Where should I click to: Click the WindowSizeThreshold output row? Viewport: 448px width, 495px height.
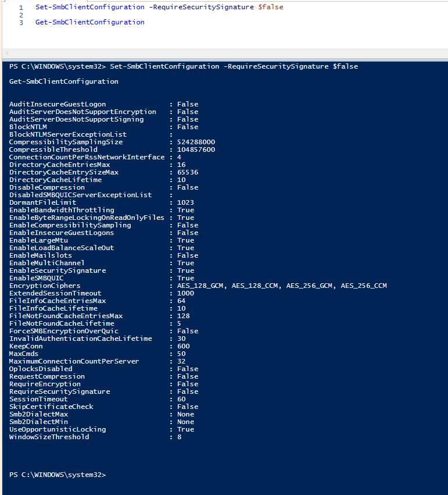[49, 437]
